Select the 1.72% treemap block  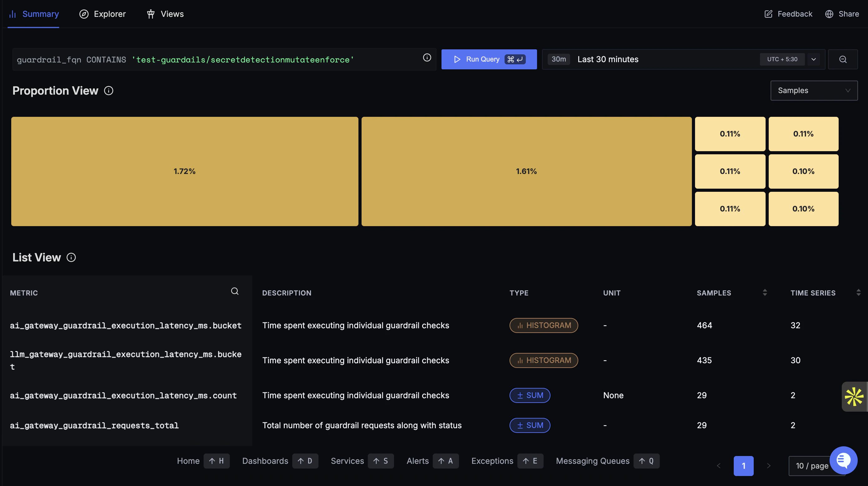click(x=185, y=171)
